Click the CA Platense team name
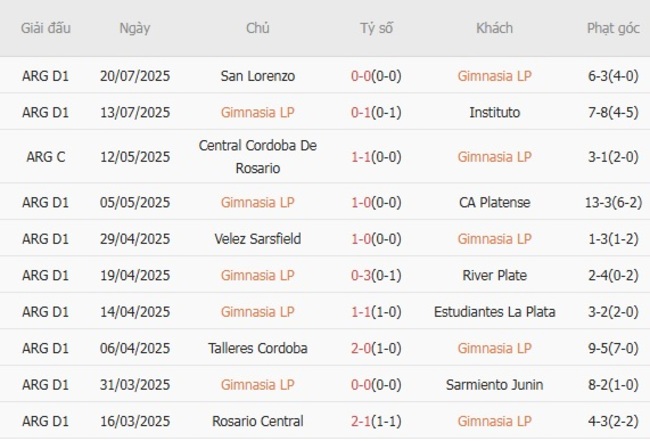The image size is (650, 441). click(x=494, y=202)
